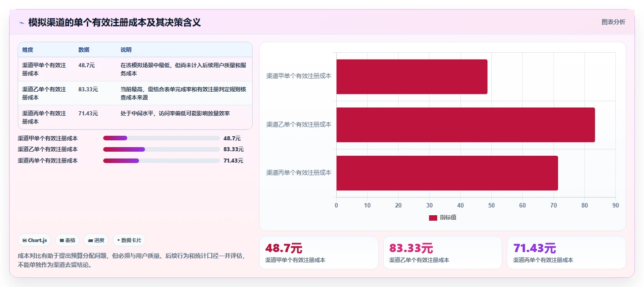Screen dimensions: 644x287
Task: Click the chart icon beside the title
Action: pyautogui.click(x=21, y=23)
